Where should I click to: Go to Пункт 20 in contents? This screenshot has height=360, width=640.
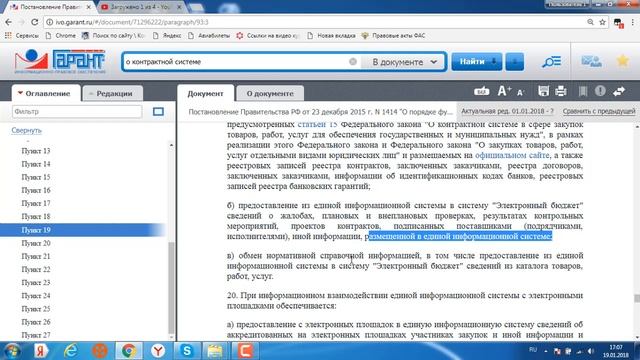click(36, 243)
